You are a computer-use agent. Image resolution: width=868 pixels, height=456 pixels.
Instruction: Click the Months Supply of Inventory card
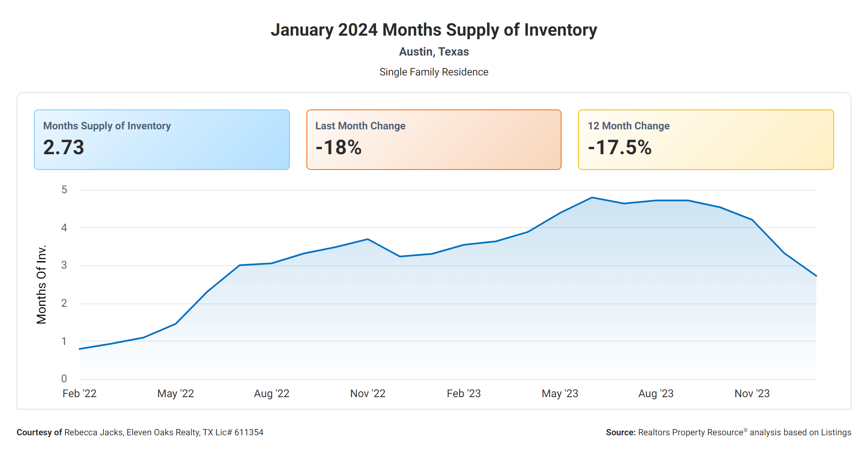tap(162, 139)
